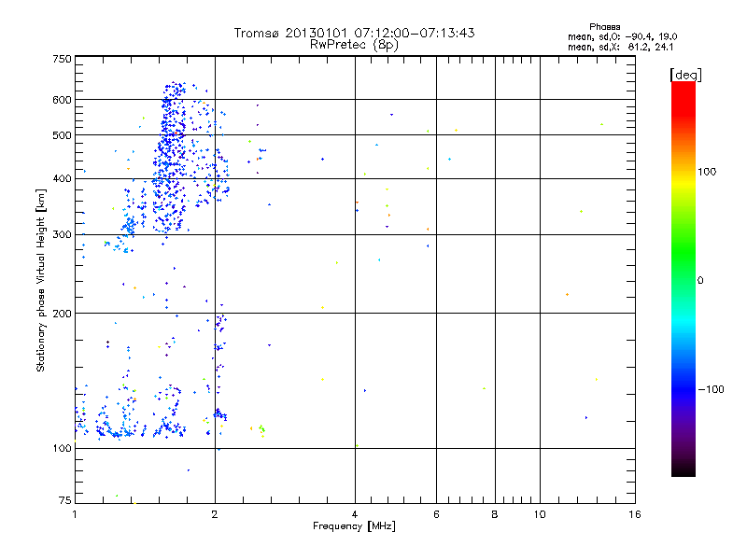Click the colorbar '-100' tick label
Viewport: 747px width, 560px height.
click(x=712, y=389)
